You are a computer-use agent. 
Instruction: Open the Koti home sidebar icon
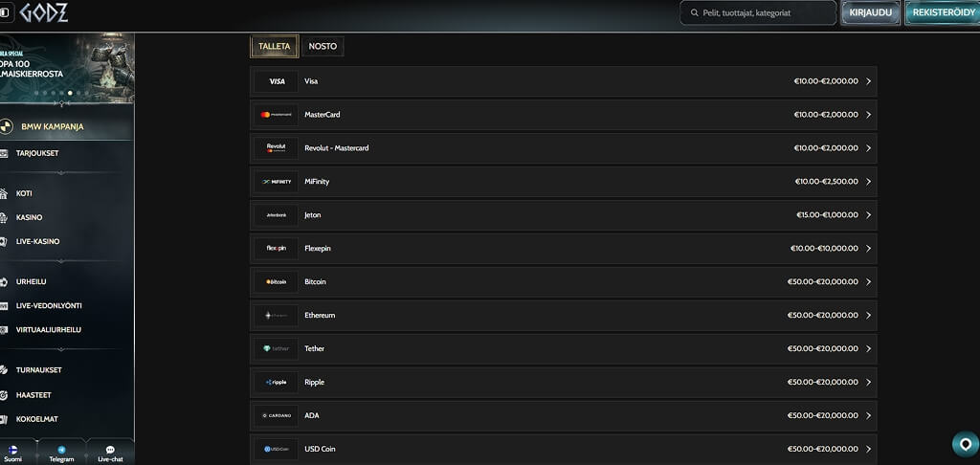4,193
